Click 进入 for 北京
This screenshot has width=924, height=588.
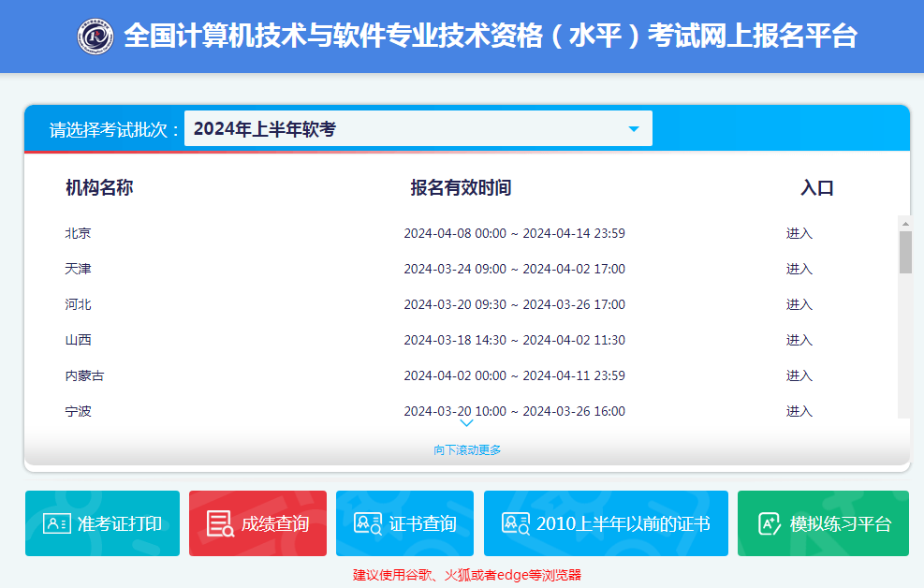799,233
